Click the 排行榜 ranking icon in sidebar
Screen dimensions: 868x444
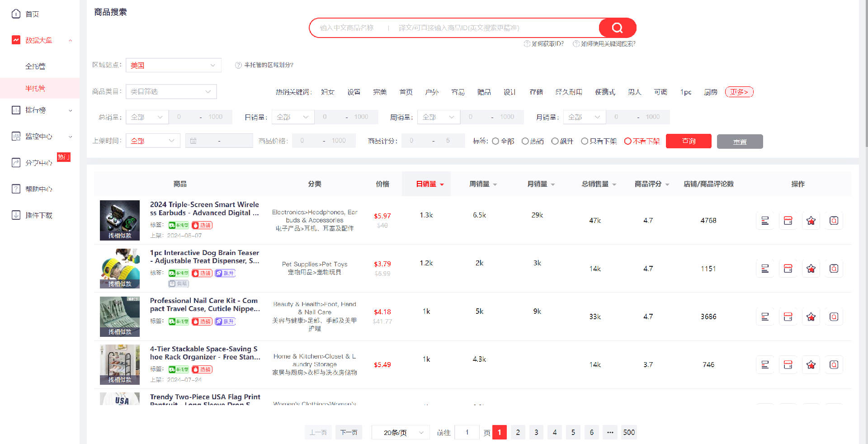(x=16, y=110)
